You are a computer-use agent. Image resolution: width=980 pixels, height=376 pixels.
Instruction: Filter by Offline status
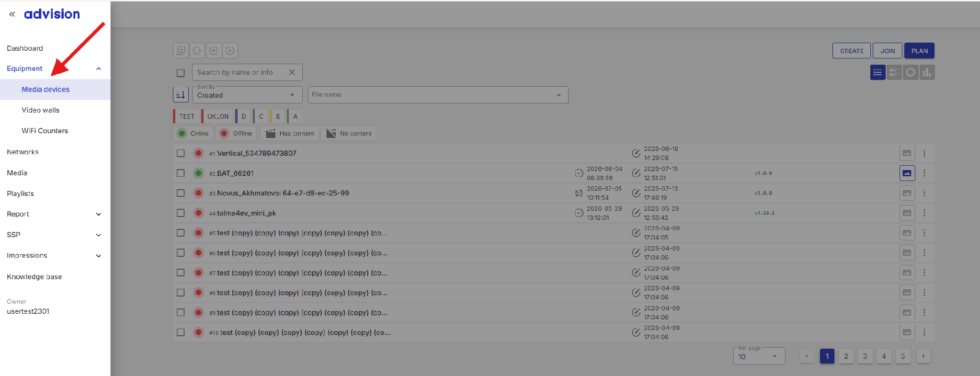(x=236, y=133)
